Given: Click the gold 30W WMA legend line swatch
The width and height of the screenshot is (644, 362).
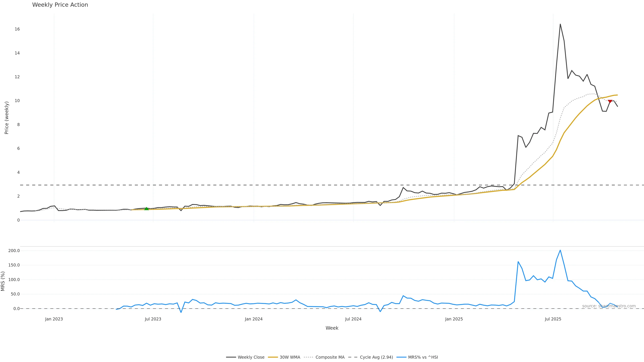Looking at the screenshot, I should [273, 357].
